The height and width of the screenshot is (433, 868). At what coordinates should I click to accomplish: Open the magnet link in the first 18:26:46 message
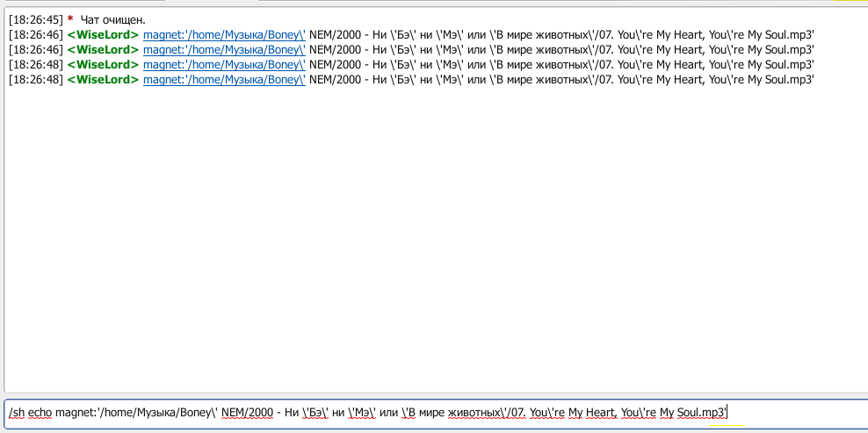click(224, 35)
